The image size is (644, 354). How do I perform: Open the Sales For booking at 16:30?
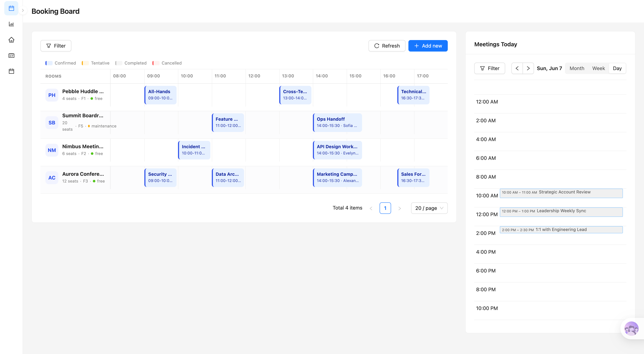413,177
